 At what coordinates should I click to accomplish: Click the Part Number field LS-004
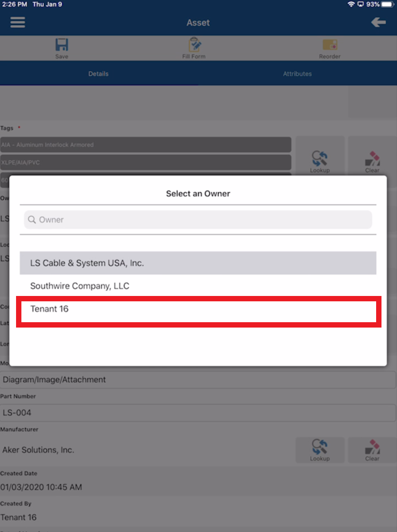point(198,413)
